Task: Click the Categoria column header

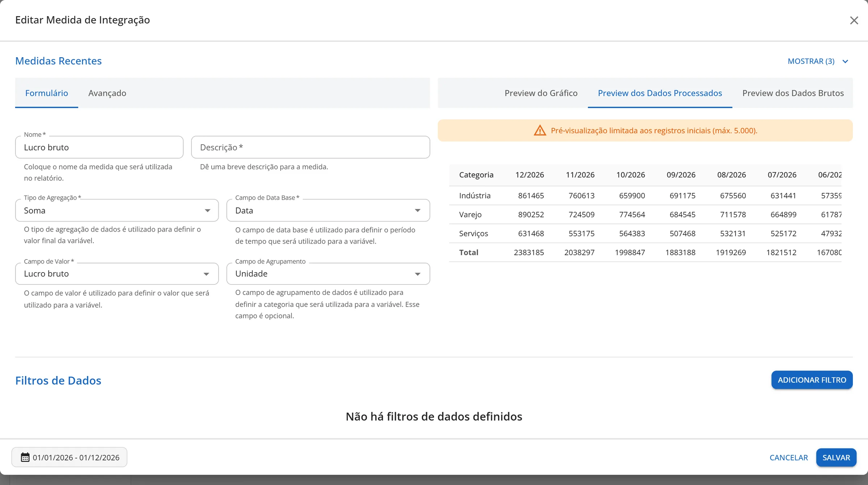Action: (x=476, y=175)
